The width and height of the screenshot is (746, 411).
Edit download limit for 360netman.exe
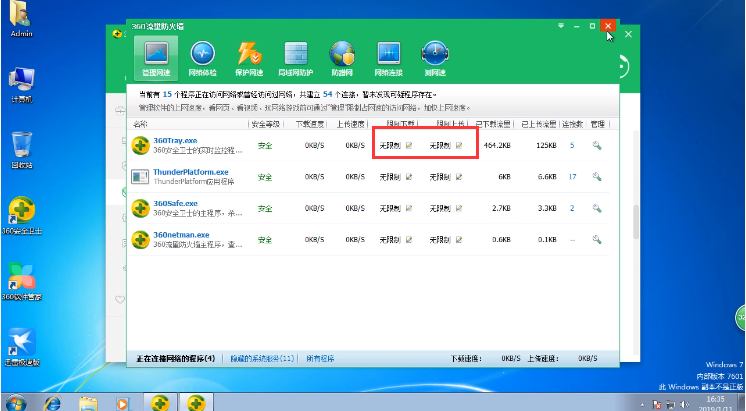pyautogui.click(x=409, y=240)
